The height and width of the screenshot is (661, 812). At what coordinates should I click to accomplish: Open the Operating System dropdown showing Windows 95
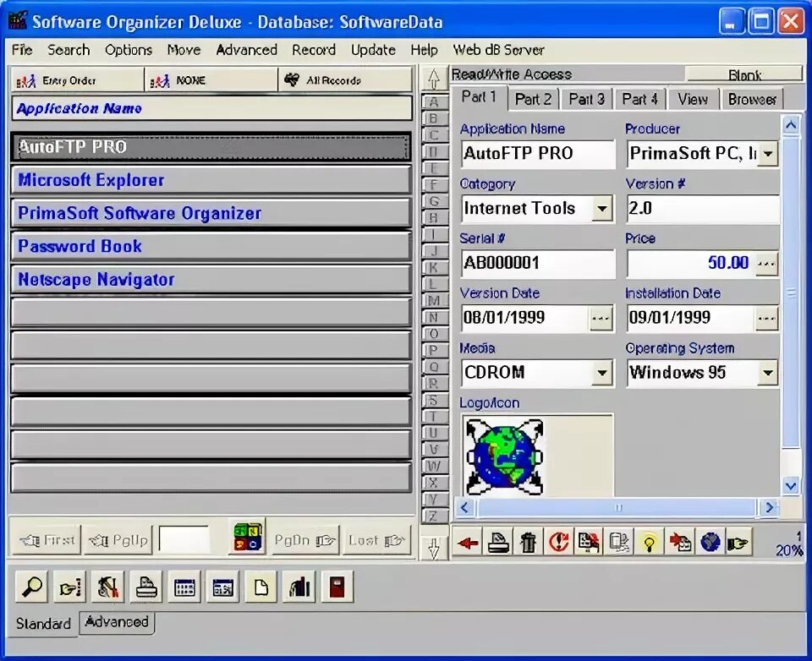click(768, 373)
